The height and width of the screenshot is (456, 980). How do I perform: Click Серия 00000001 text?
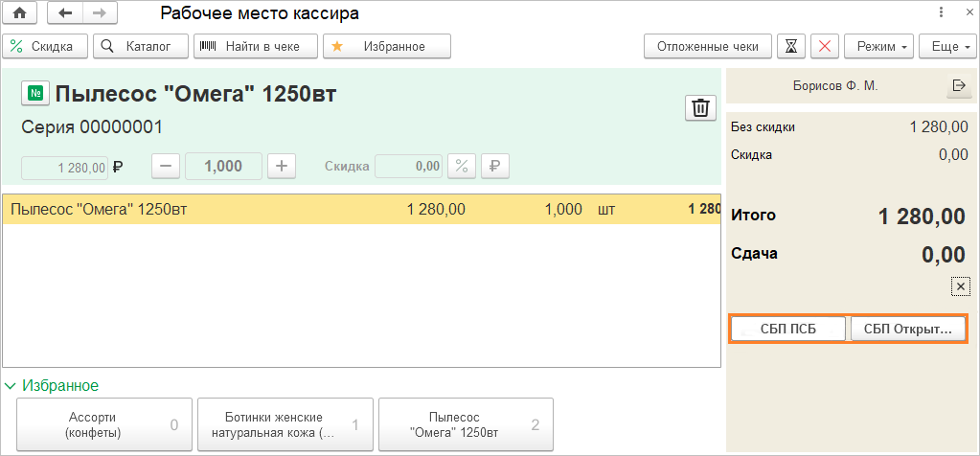coord(92,127)
